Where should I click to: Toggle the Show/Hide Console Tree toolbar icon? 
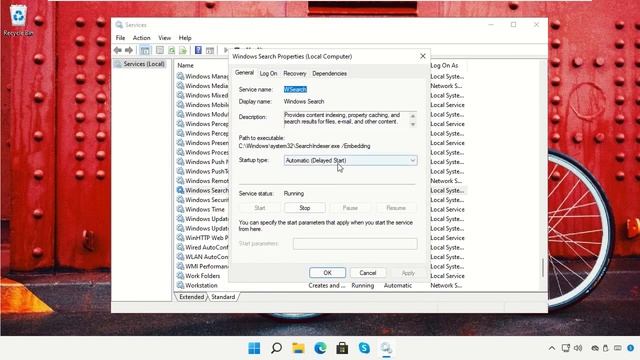pyautogui.click(x=145, y=50)
